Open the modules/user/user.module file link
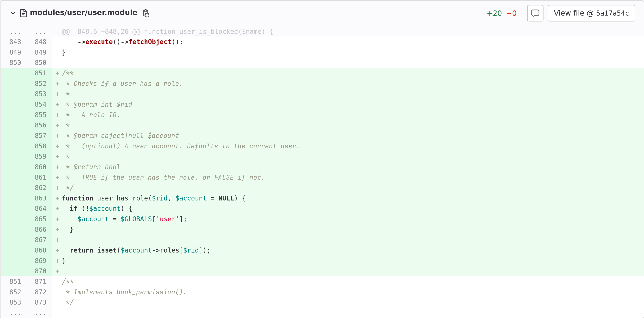Screen dimensions: 644x318 [83, 12]
